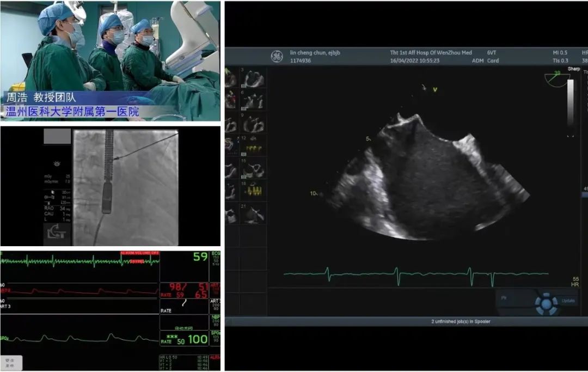Click the spooler unfinished jobs status bar
Viewport: 588px width, 372px height.
[x=406, y=321]
